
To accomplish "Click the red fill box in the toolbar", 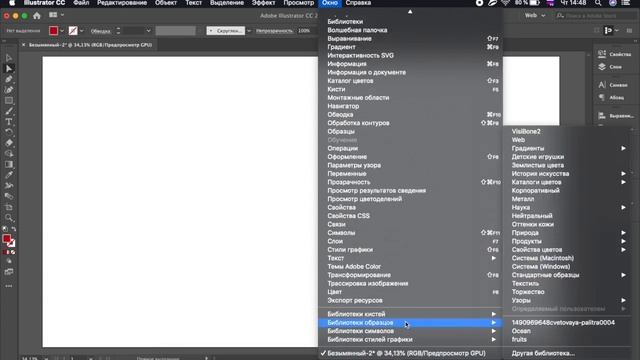I will pyautogui.click(x=6, y=239).
